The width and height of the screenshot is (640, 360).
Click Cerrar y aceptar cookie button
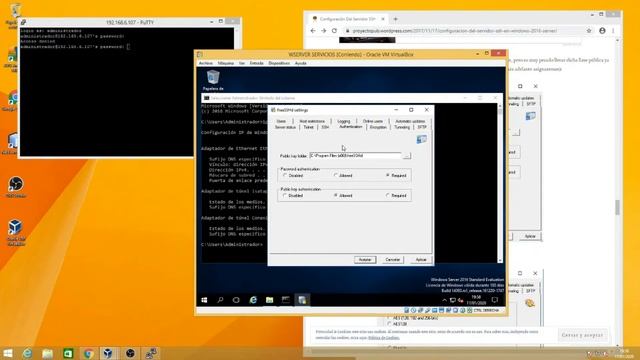coord(582,335)
